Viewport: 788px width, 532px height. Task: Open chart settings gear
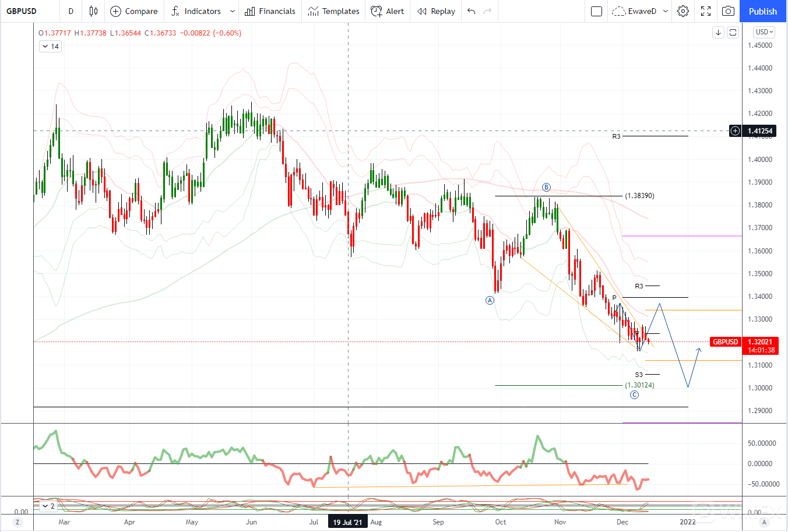(x=683, y=11)
